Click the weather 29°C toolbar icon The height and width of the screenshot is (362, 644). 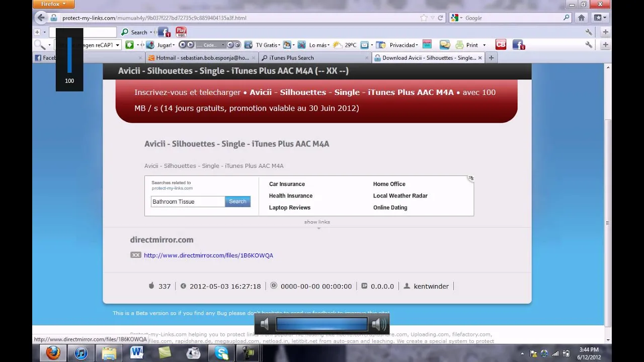pyautogui.click(x=345, y=45)
